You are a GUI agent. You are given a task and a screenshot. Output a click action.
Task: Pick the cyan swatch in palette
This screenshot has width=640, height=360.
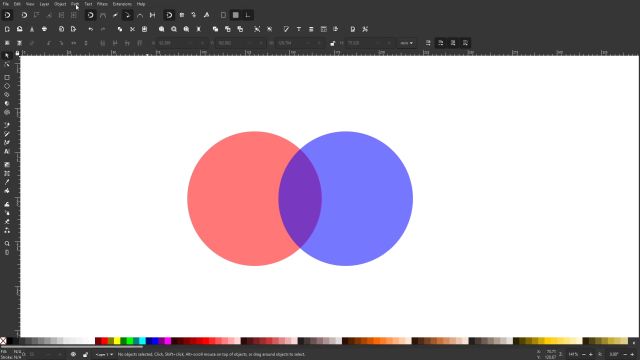(142, 341)
